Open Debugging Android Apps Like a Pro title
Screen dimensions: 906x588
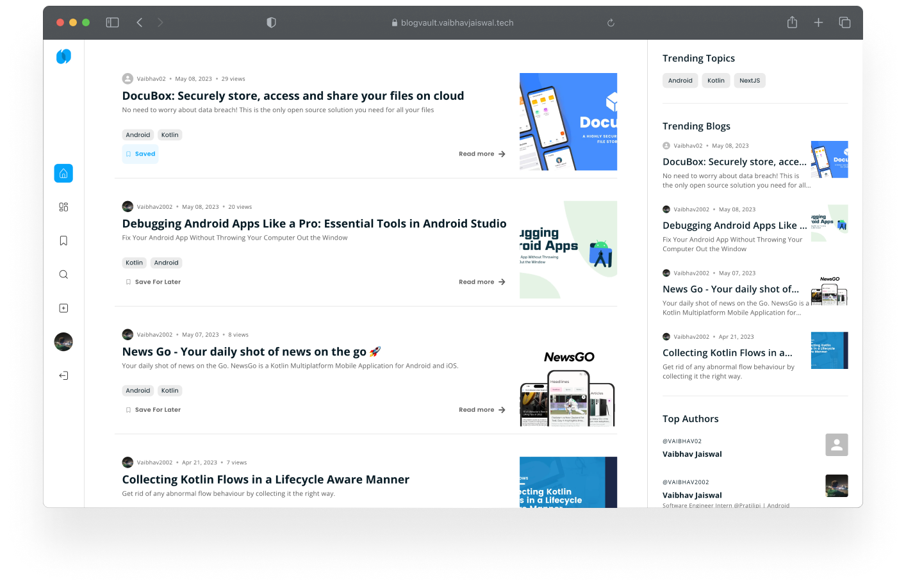(314, 224)
